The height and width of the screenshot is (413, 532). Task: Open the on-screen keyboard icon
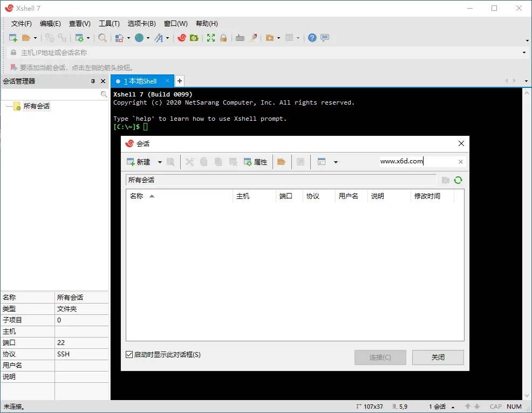tap(240, 38)
